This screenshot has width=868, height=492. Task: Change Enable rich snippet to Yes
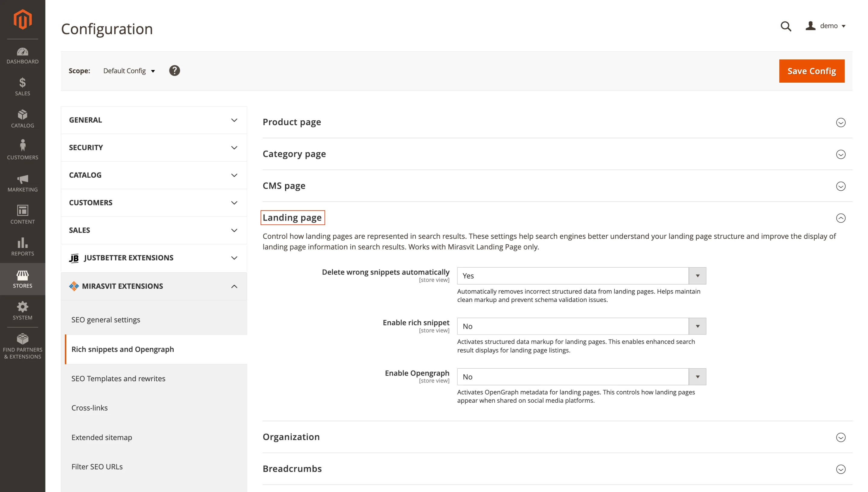coord(581,326)
